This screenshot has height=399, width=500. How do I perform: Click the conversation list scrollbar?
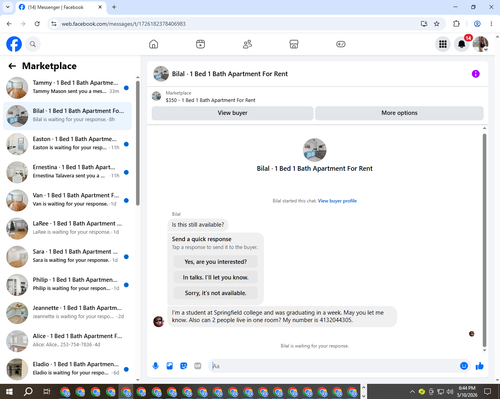(138, 143)
